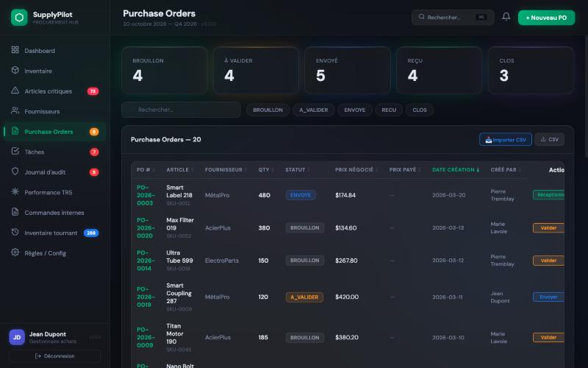Click the download icon on the CSV button
This screenshot has width=588, height=368.
[543, 139]
